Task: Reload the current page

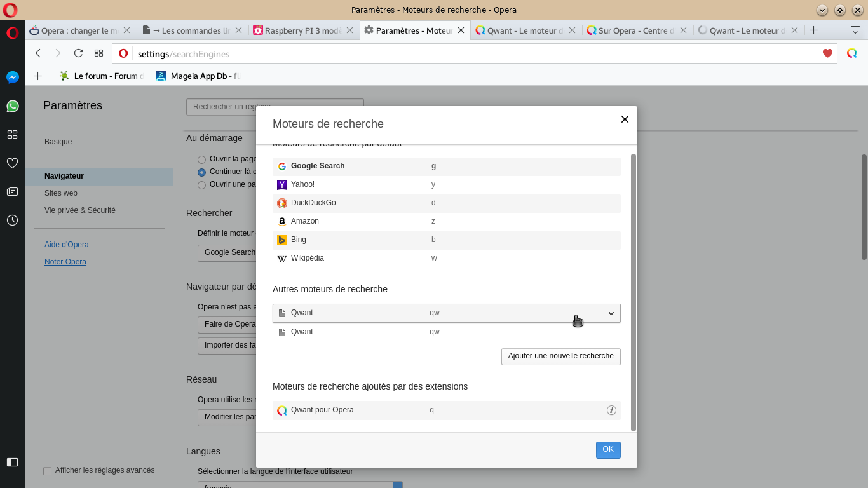Action: click(78, 53)
